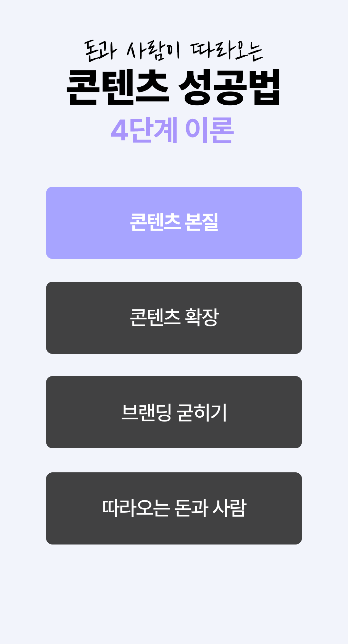This screenshot has height=644, width=348.
Task: Click 돈과 text on the bottom button
Action: (x=191, y=508)
